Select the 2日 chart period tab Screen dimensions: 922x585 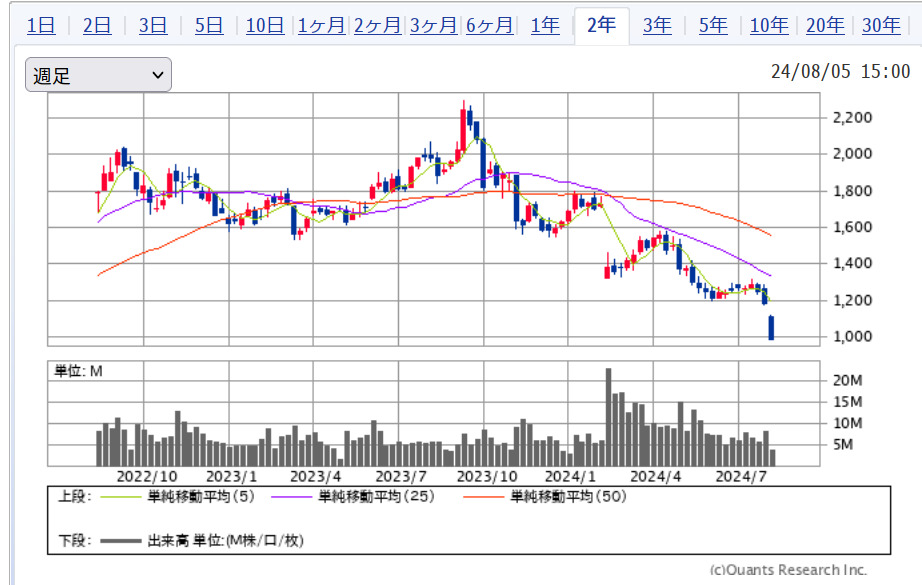pos(97,26)
